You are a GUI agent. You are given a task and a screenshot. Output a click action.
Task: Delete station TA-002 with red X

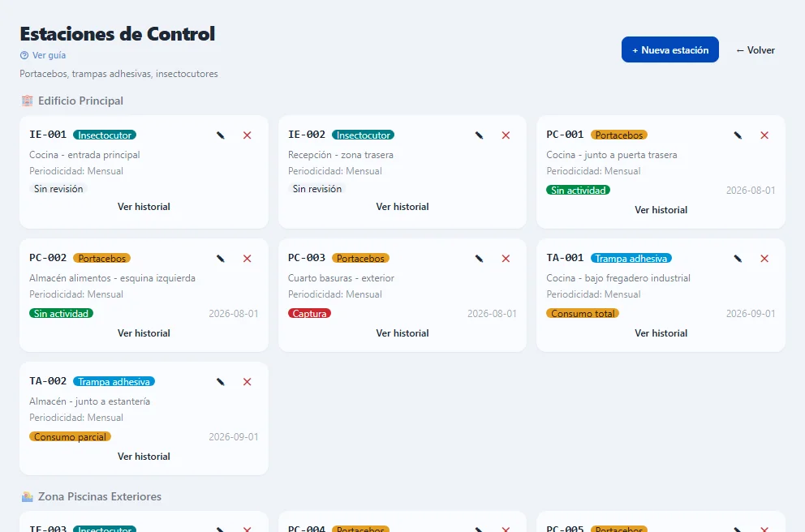(x=248, y=382)
